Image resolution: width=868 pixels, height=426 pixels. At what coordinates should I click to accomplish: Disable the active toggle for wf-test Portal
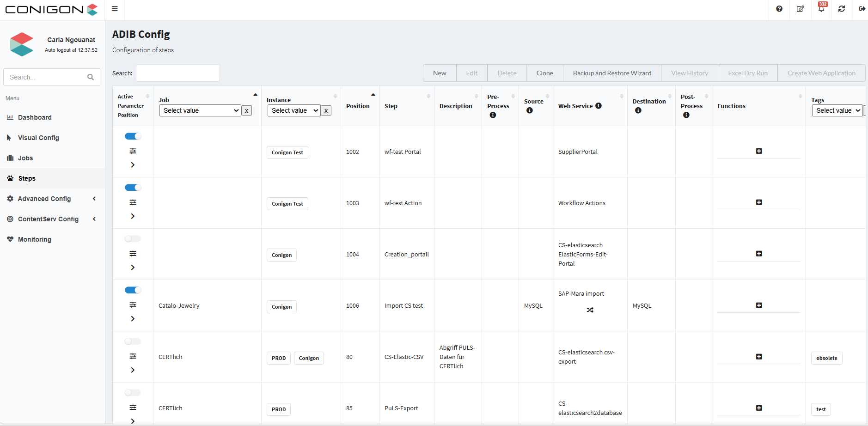(133, 136)
